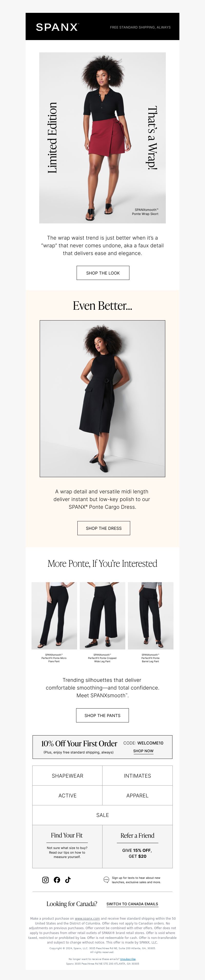Open the TikTok icon link
Screen dimensions: 205x980
tap(68, 880)
